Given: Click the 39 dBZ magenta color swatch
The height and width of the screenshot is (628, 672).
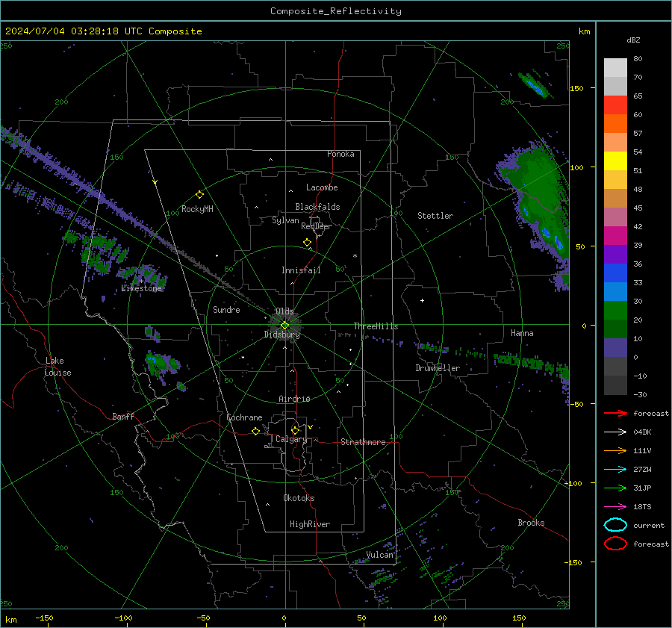Looking at the screenshot, I should tap(615, 236).
